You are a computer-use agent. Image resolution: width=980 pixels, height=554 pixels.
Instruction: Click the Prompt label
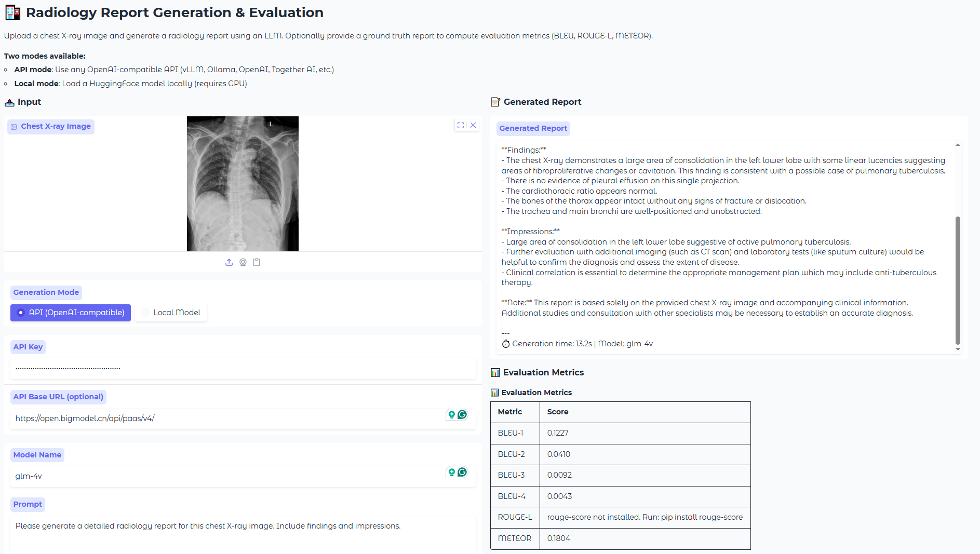coord(28,504)
